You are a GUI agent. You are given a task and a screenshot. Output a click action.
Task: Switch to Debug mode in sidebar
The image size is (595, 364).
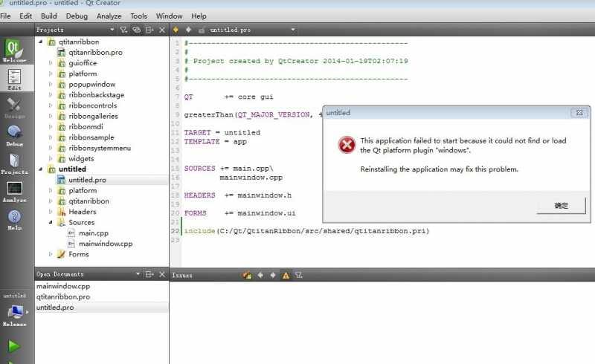point(15,134)
